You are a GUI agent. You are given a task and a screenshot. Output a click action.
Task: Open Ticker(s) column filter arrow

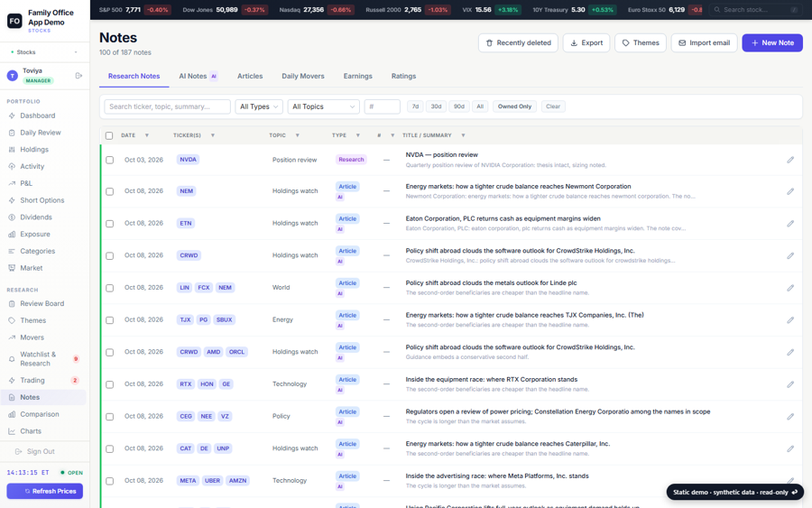[212, 135]
